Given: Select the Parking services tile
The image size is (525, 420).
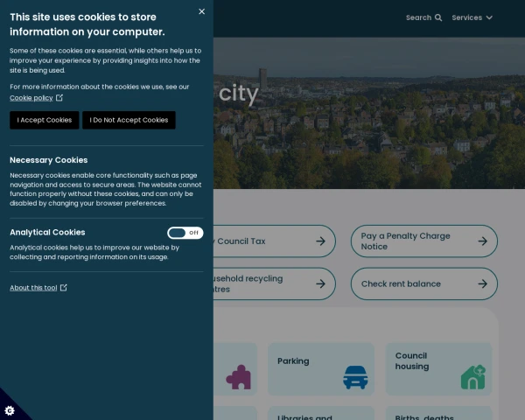Looking at the screenshot, I should pyautogui.click(x=320, y=367).
